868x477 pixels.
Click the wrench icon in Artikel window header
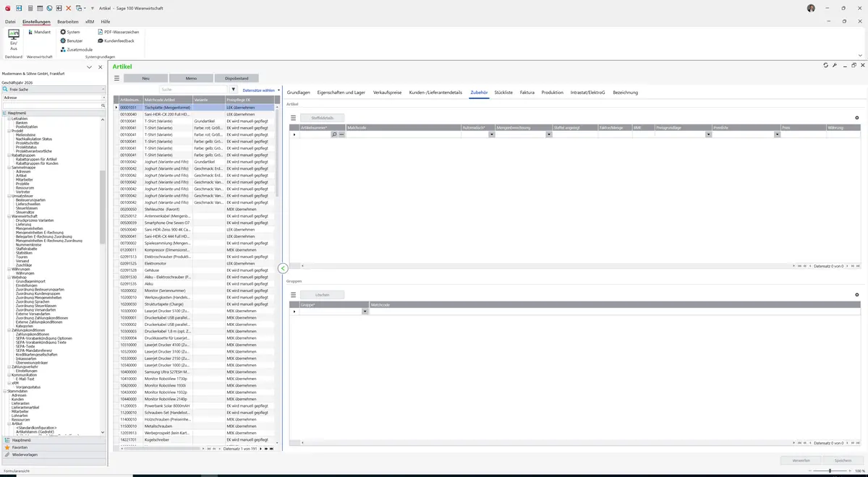(x=835, y=65)
